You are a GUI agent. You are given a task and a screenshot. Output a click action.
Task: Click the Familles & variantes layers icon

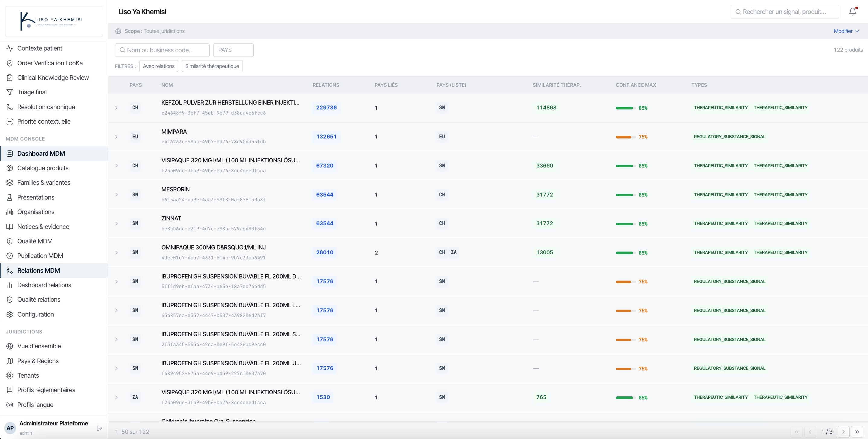pyautogui.click(x=10, y=183)
